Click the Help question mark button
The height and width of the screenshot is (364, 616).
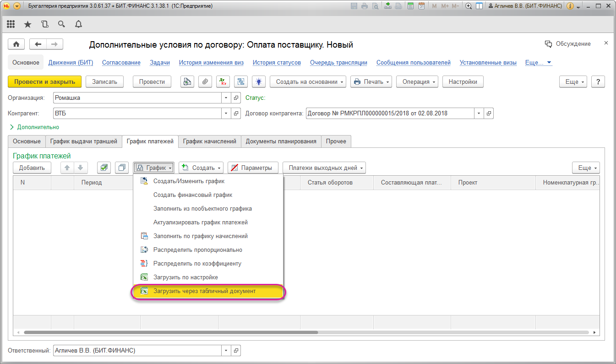point(598,81)
